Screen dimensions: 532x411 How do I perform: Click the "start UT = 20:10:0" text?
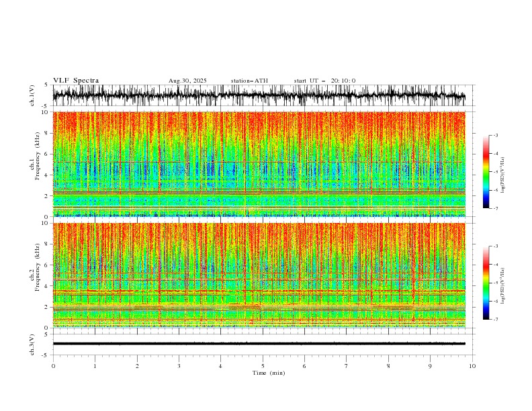point(324,81)
